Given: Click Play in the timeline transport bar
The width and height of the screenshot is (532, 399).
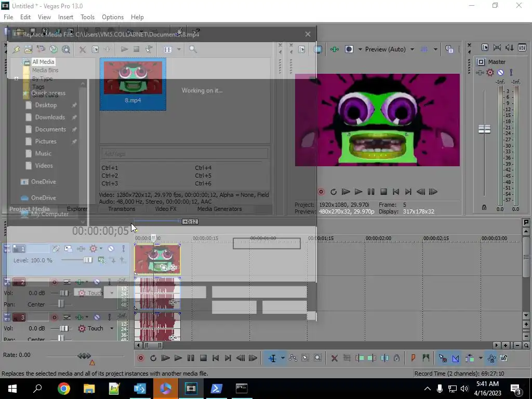Looking at the screenshot, I should point(178,358).
